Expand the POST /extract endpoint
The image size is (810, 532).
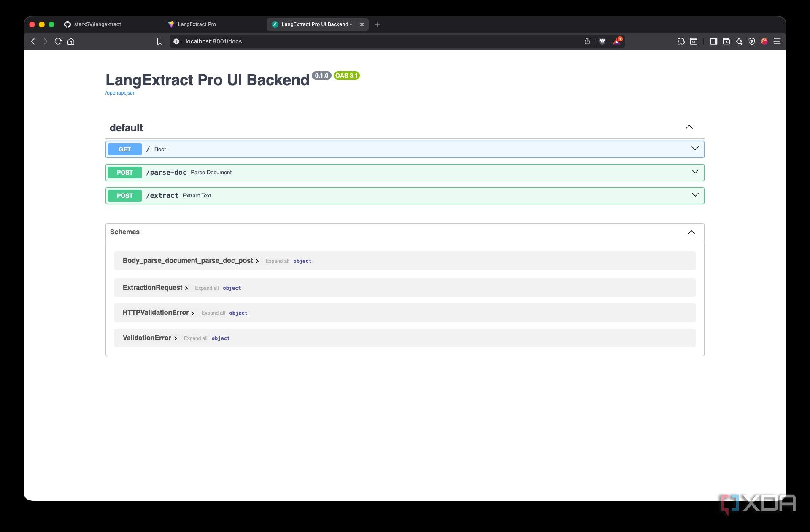click(405, 196)
